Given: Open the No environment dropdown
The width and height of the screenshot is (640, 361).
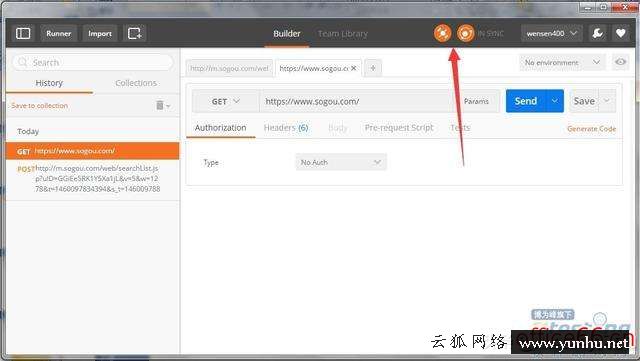Looking at the screenshot, I should click(562, 62).
